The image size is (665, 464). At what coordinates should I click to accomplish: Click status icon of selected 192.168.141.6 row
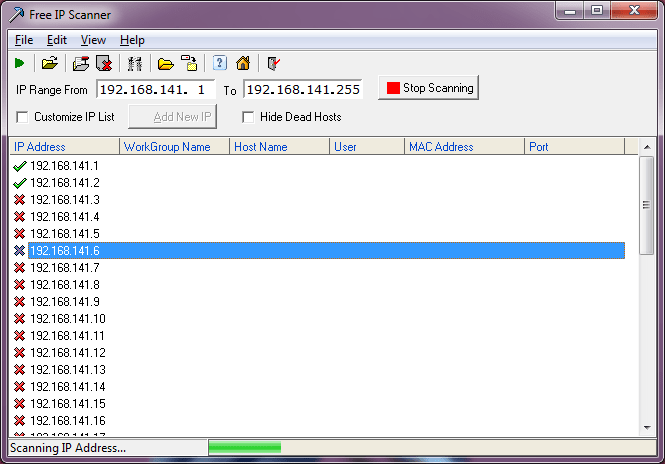(x=20, y=251)
